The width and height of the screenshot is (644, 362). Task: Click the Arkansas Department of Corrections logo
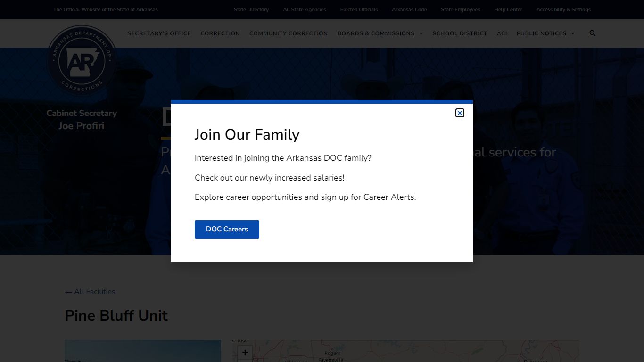click(82, 61)
